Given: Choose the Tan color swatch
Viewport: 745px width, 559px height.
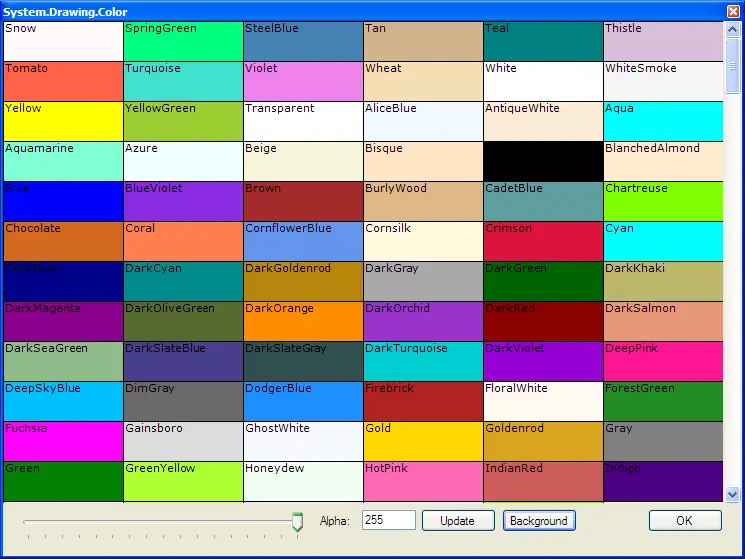Looking at the screenshot, I should point(423,41).
